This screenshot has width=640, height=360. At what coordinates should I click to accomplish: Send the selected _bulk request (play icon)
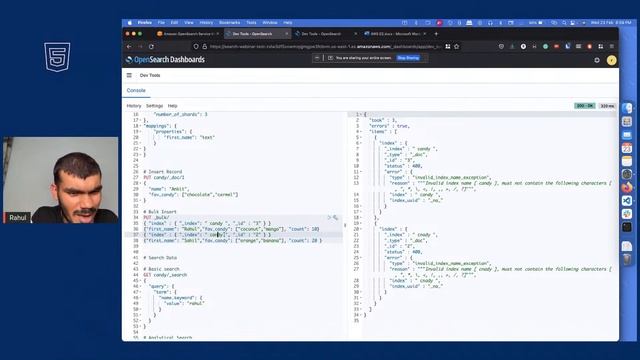(329, 218)
